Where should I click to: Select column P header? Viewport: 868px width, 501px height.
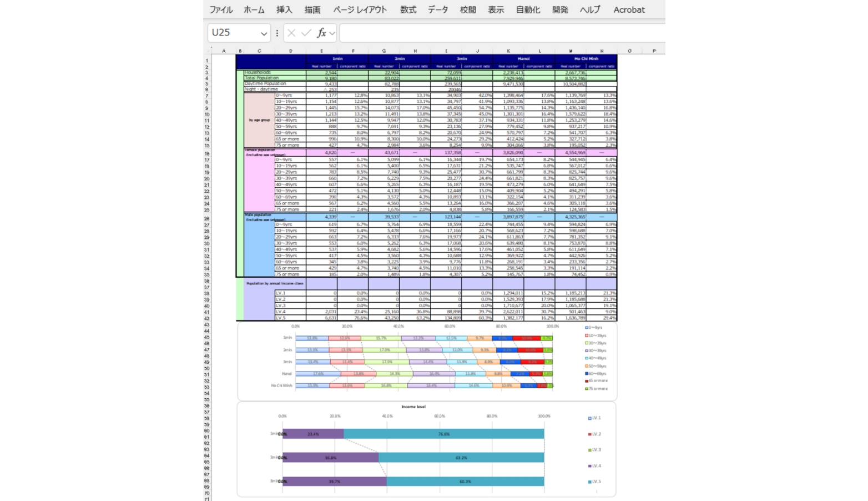[654, 51]
